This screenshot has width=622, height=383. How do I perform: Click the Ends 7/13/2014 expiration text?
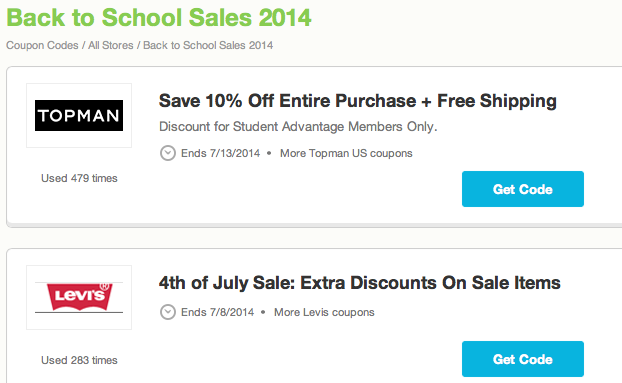221,153
